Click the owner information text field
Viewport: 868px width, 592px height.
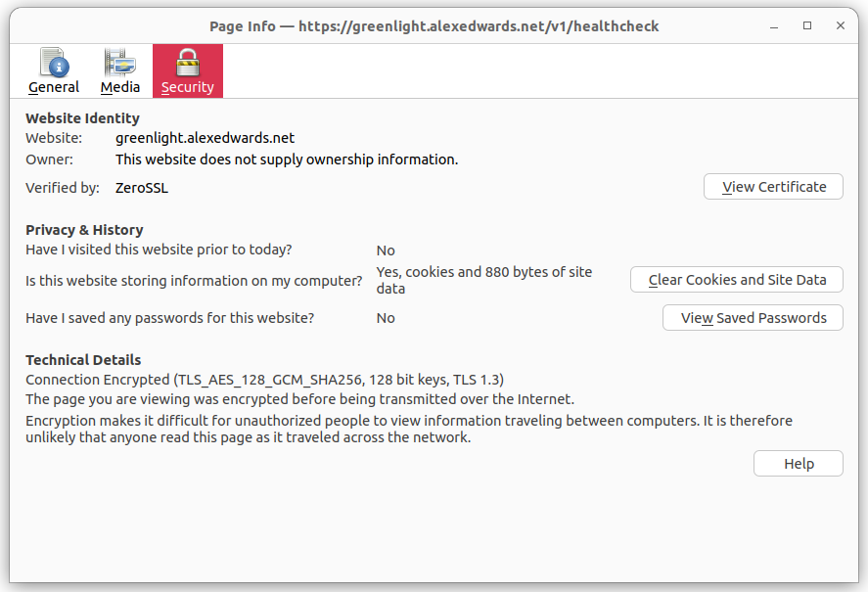[287, 159]
